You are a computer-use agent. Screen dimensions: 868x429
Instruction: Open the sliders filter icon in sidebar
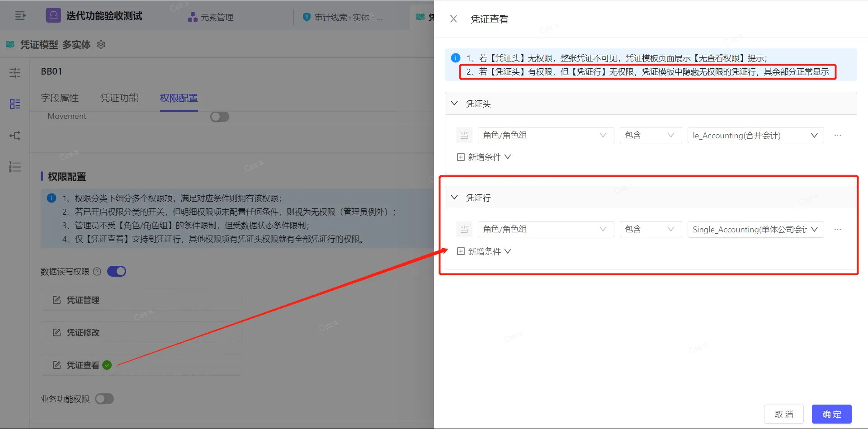15,73
